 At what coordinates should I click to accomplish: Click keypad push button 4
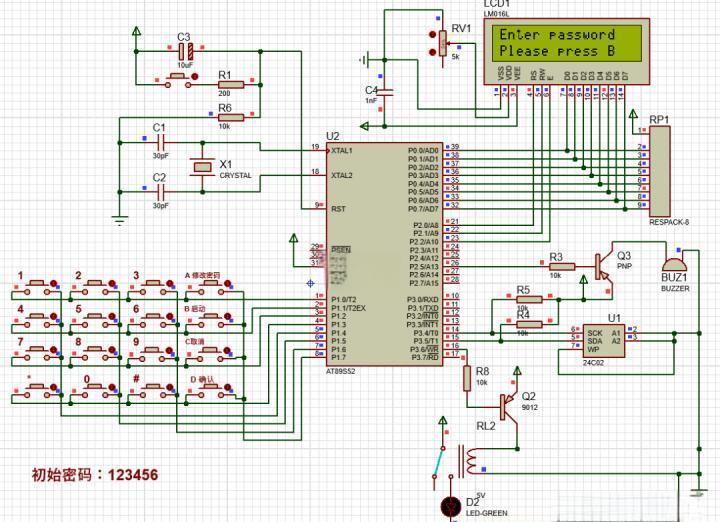coord(38,320)
